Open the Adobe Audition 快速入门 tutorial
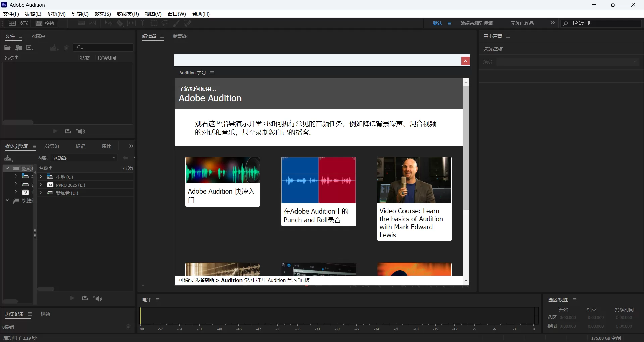Image resolution: width=644 pixels, height=342 pixels. click(222, 181)
